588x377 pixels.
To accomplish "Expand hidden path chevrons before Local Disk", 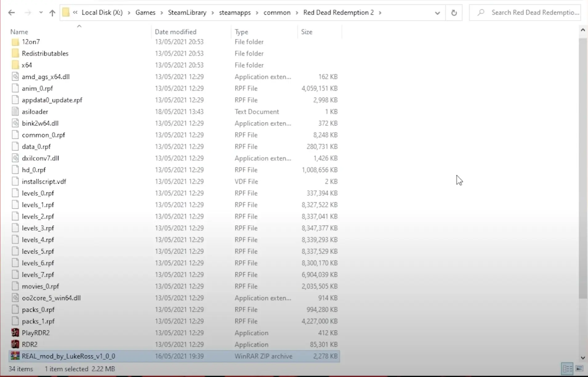I will [75, 12].
